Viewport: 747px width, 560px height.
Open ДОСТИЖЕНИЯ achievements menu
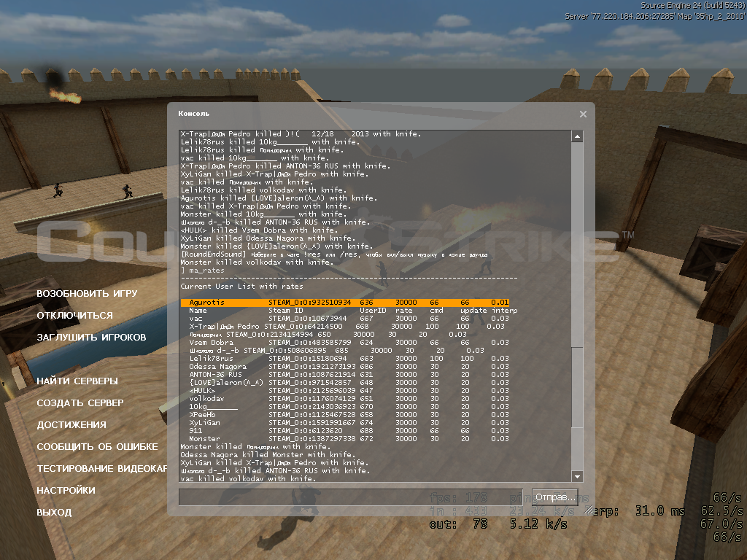coord(71,425)
